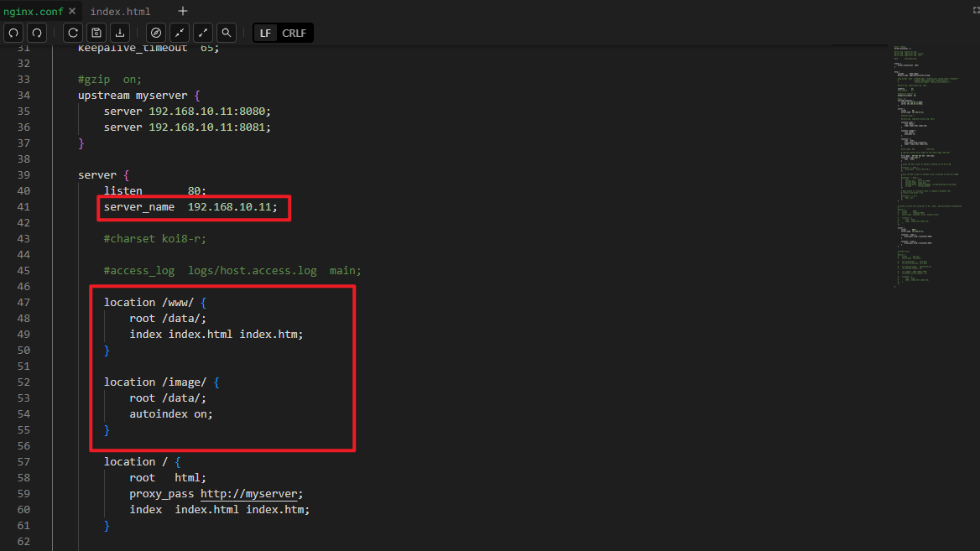
Task: Download the file with the download icon
Action: [120, 33]
